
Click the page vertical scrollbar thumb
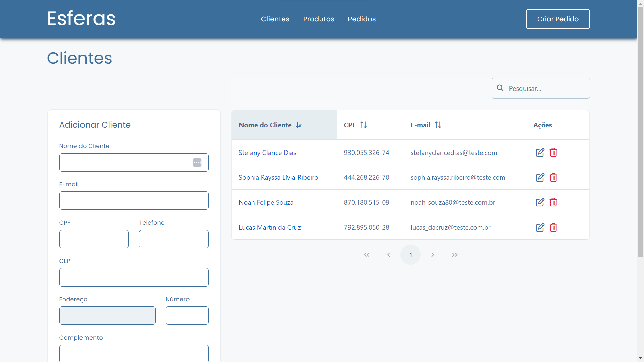pyautogui.click(x=640, y=132)
